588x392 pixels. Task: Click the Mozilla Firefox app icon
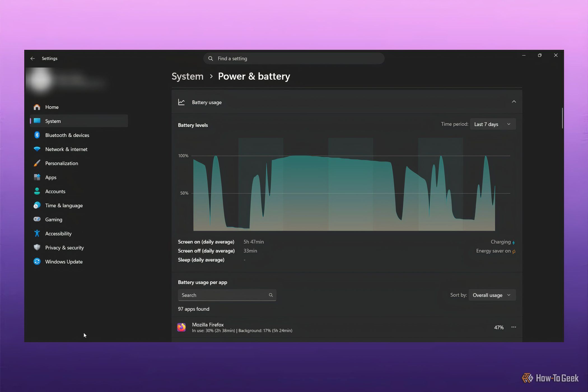click(181, 327)
